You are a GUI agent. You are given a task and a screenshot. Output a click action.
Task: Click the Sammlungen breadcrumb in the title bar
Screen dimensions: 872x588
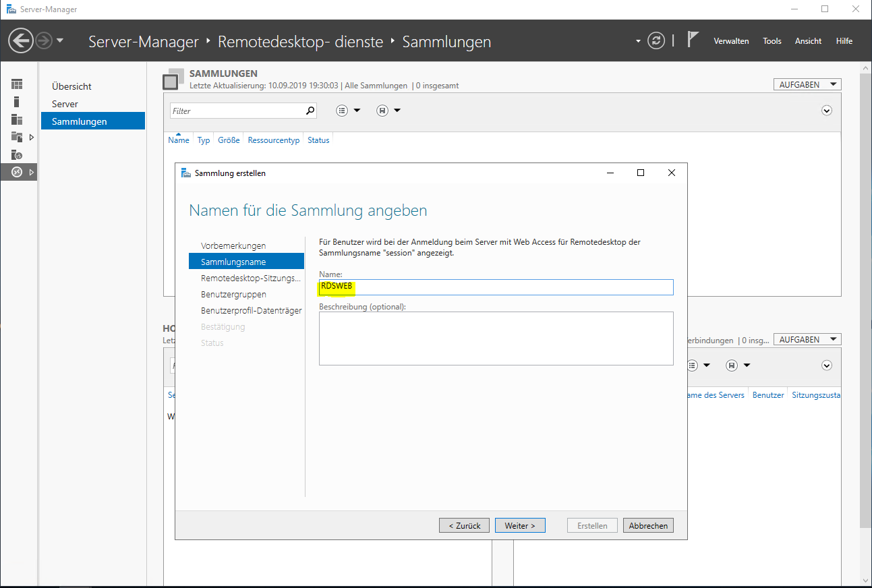[446, 42]
